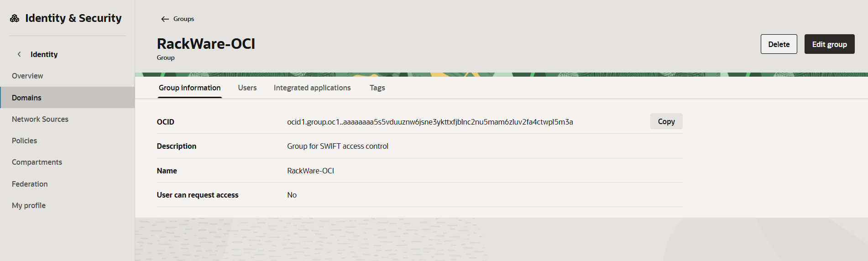Select Domains in sidebar
Screen dimensions: 868x261
[x=68, y=98]
